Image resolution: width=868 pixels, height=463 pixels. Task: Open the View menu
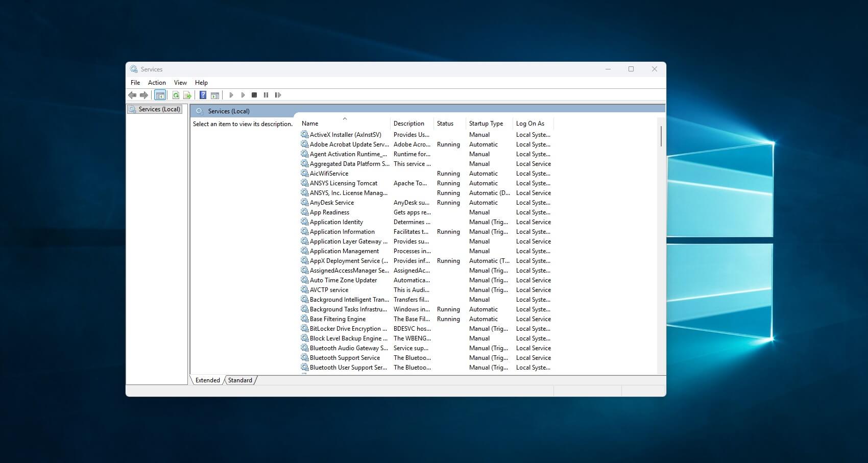[x=180, y=83]
